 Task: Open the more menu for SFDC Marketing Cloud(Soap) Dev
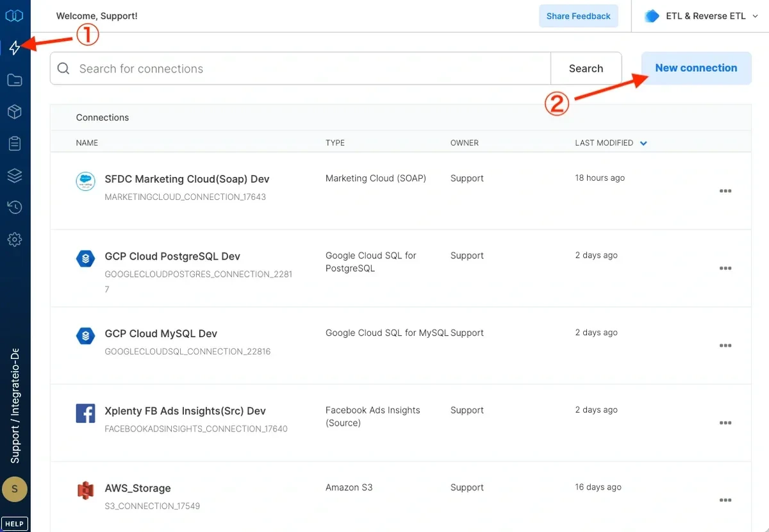tap(725, 191)
